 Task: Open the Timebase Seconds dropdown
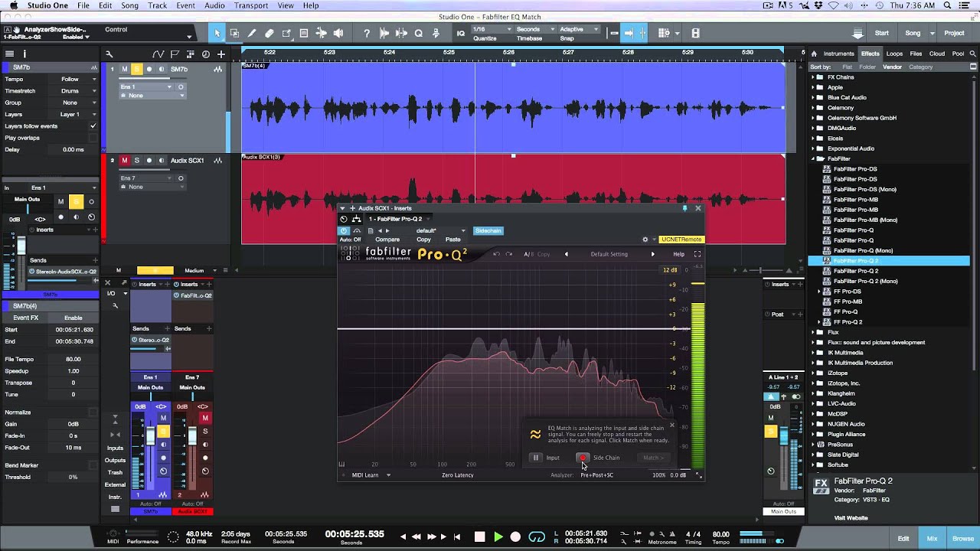click(x=535, y=29)
